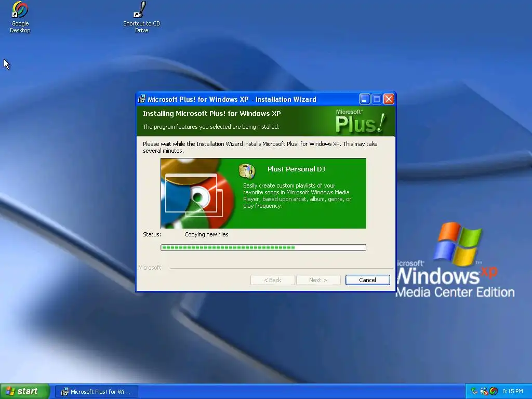Click the Personal DJ CD artwork image
Screen dimensions: 532x399
[197, 193]
